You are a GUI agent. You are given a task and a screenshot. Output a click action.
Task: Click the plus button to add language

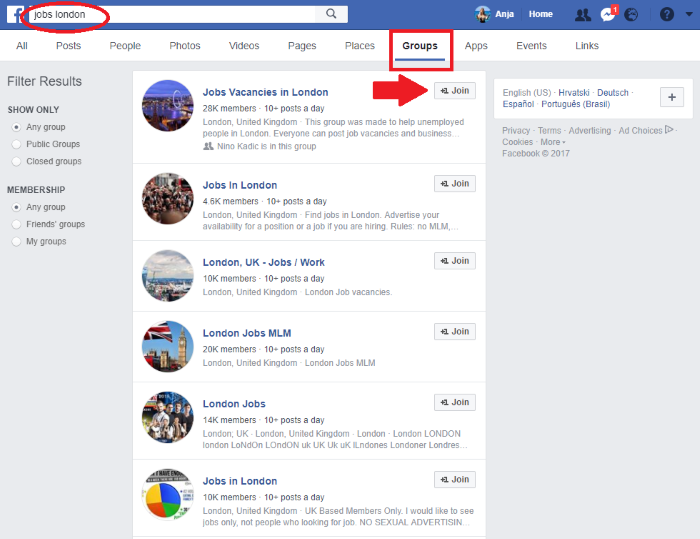click(672, 97)
